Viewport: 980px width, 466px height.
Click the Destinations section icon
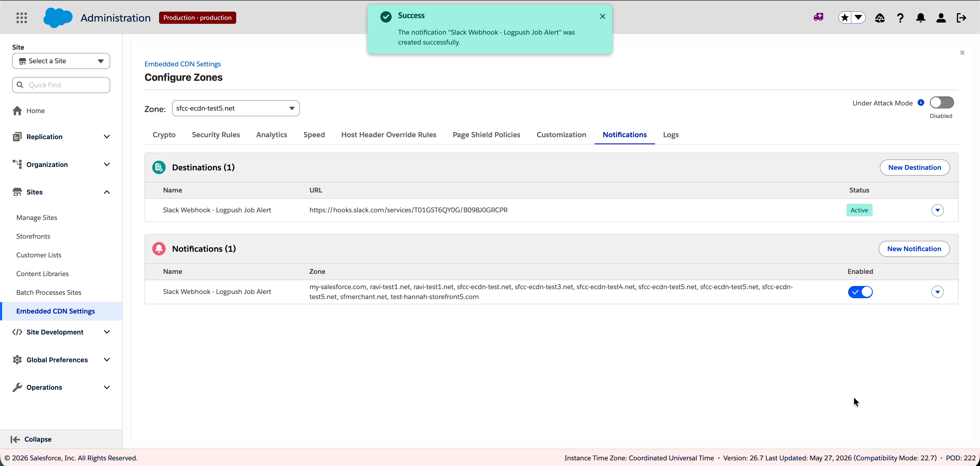click(x=159, y=167)
